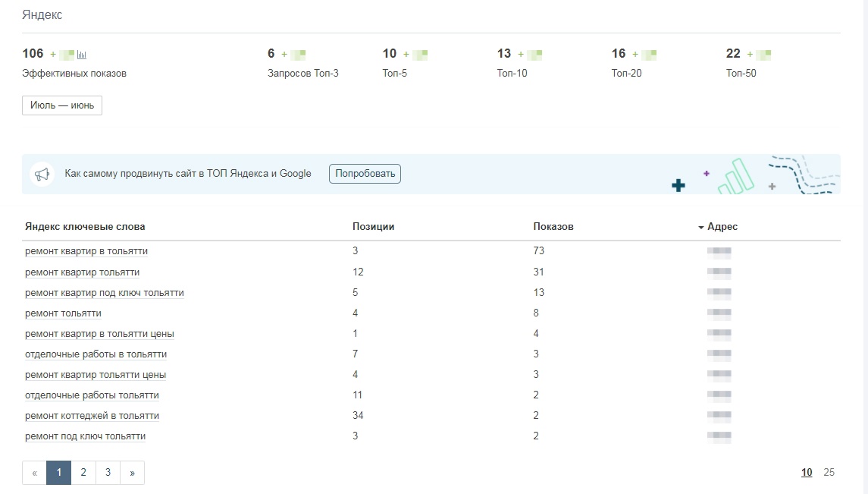Click the previous page « arrow
The height and width of the screenshot is (494, 868).
coord(34,473)
